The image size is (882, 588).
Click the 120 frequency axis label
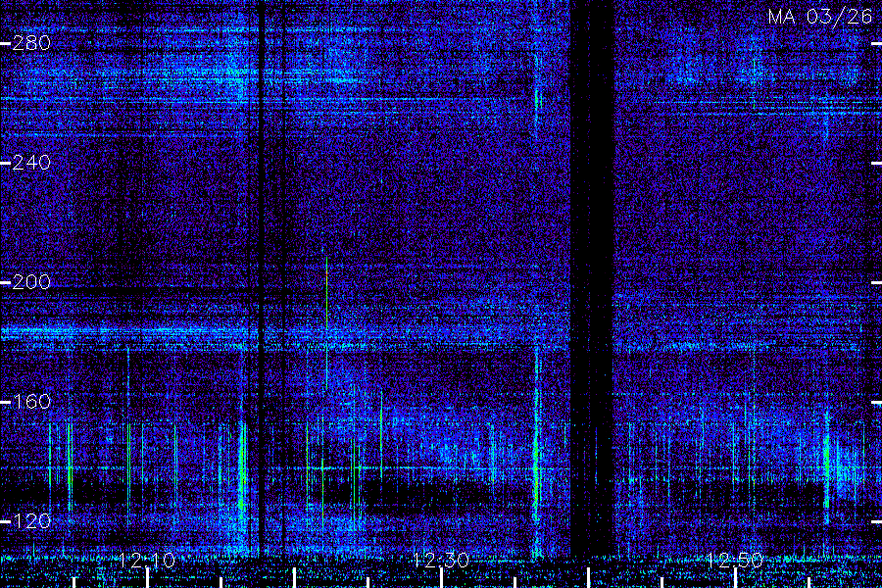tap(31, 521)
